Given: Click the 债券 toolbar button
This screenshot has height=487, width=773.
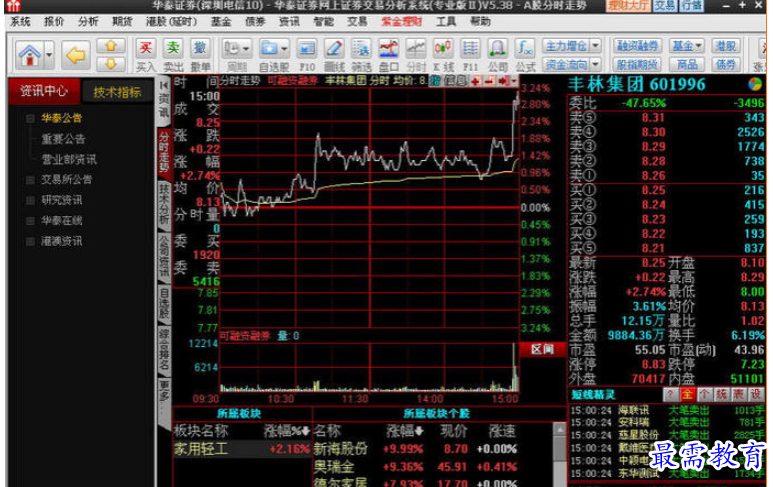Looking at the screenshot, I should [726, 64].
